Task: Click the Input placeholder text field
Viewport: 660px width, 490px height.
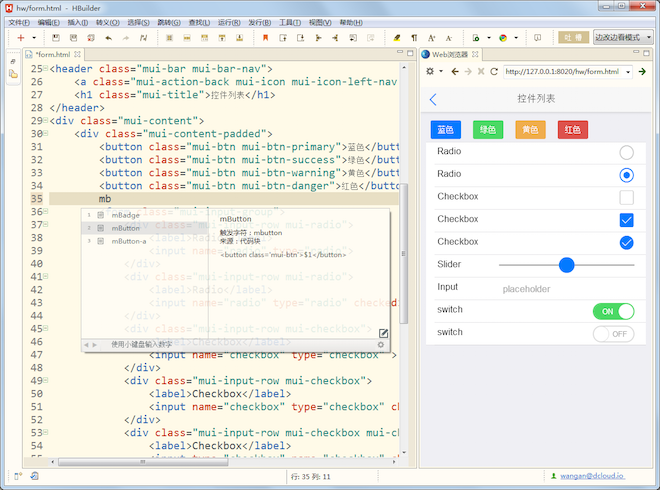Action: pos(568,289)
